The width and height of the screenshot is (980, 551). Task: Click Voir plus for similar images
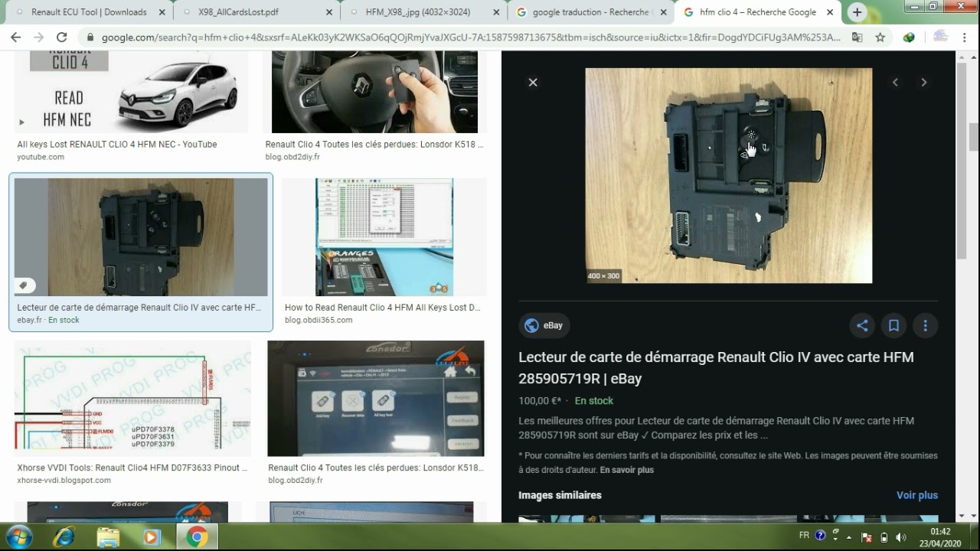tap(917, 495)
